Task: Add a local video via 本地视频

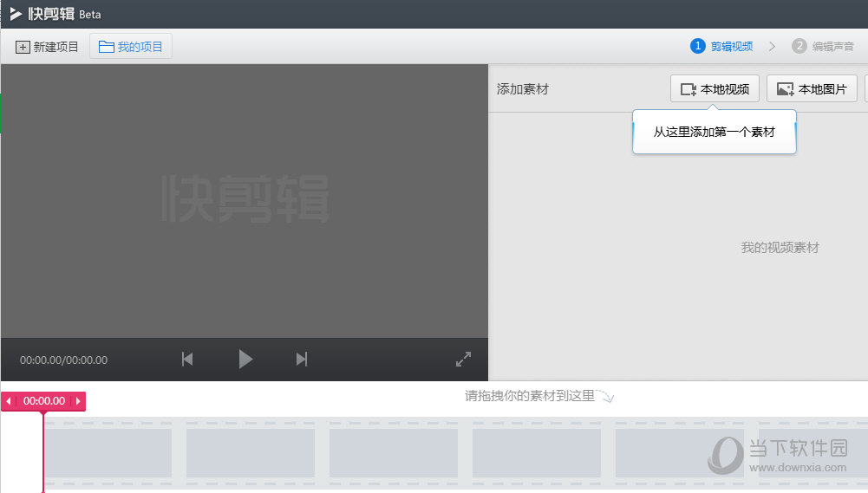Action: [715, 89]
